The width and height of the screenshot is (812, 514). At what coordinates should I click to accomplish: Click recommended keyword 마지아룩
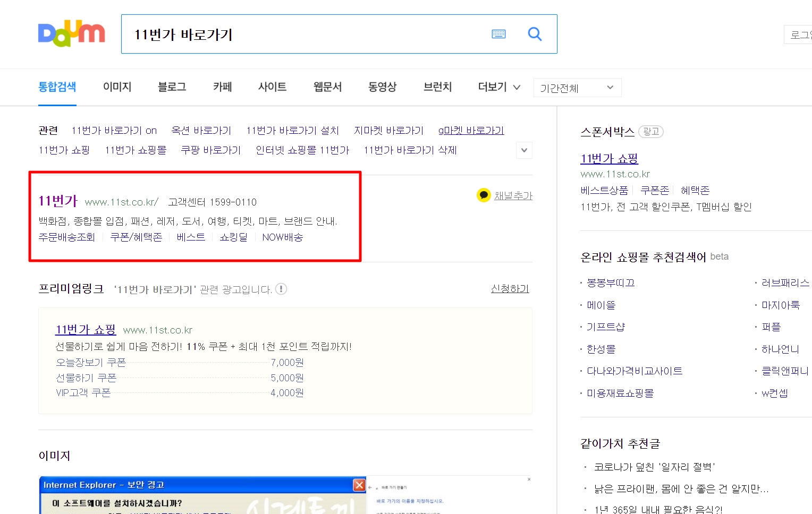[x=781, y=305]
